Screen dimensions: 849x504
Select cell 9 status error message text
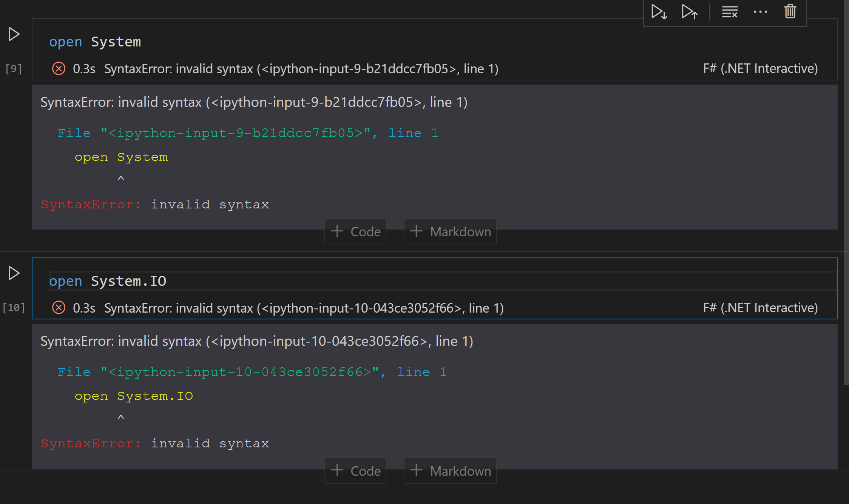301,69
